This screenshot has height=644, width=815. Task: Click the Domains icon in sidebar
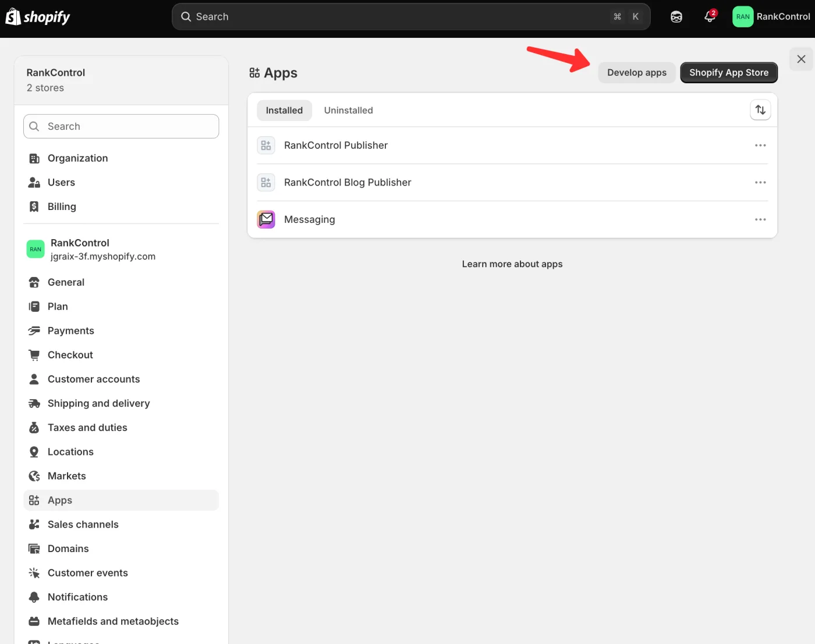(x=34, y=549)
